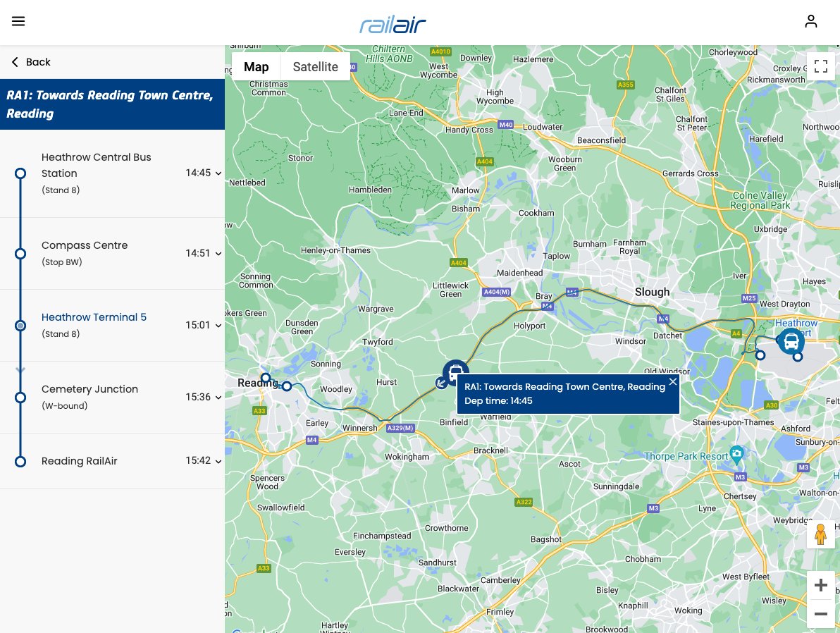Close the RA1 departure info popup
The width and height of the screenshot is (840, 633).
click(x=673, y=381)
